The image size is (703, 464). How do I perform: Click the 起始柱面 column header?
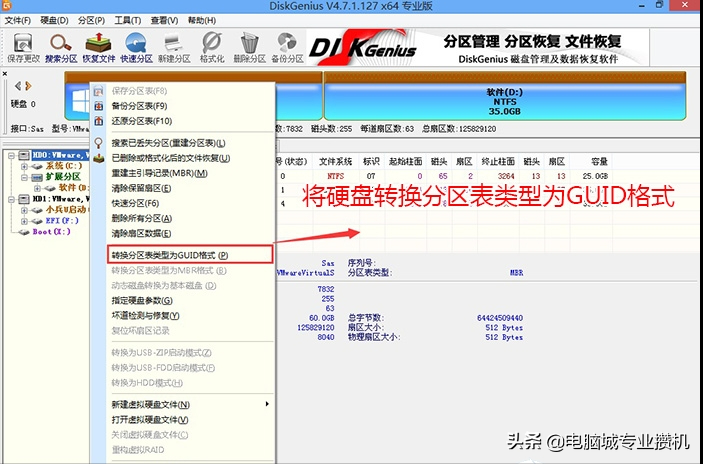pos(405,161)
